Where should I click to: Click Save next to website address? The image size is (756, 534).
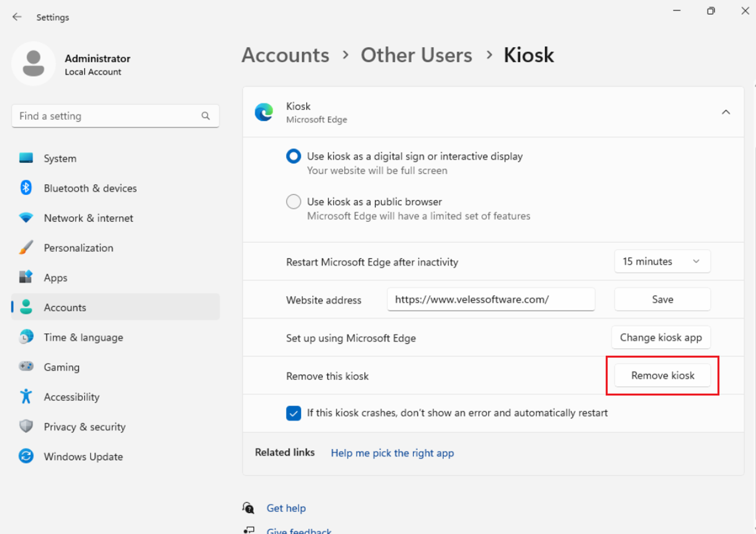(x=662, y=299)
